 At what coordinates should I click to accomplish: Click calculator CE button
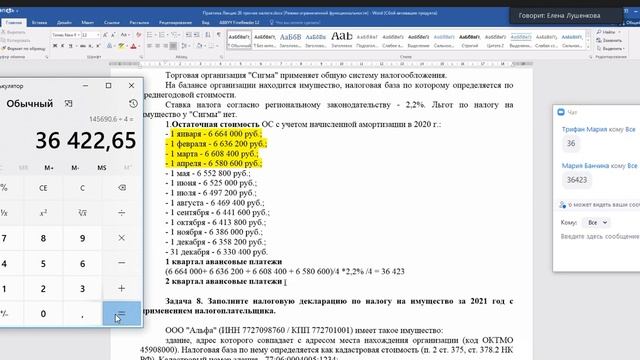click(x=43, y=188)
